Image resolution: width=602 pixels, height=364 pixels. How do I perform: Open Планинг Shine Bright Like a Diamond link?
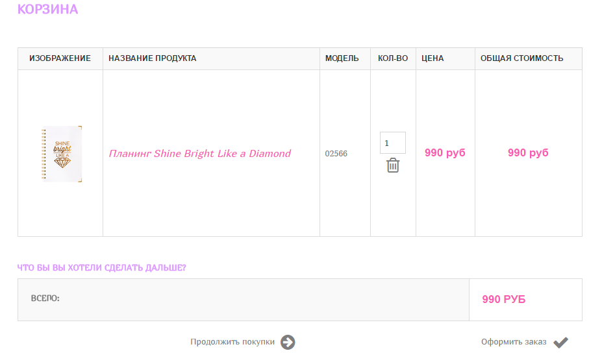[x=199, y=153]
